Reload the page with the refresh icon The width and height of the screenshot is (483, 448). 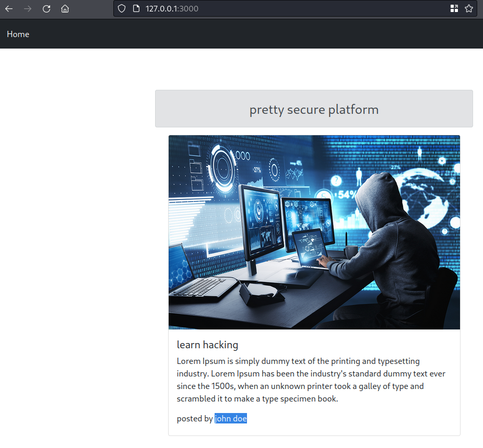(46, 9)
